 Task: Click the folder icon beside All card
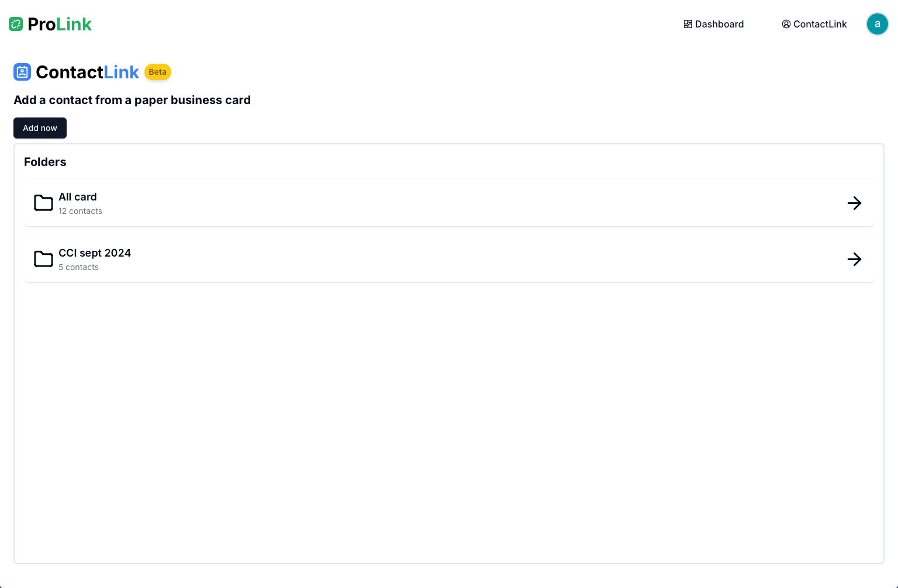pyautogui.click(x=43, y=203)
